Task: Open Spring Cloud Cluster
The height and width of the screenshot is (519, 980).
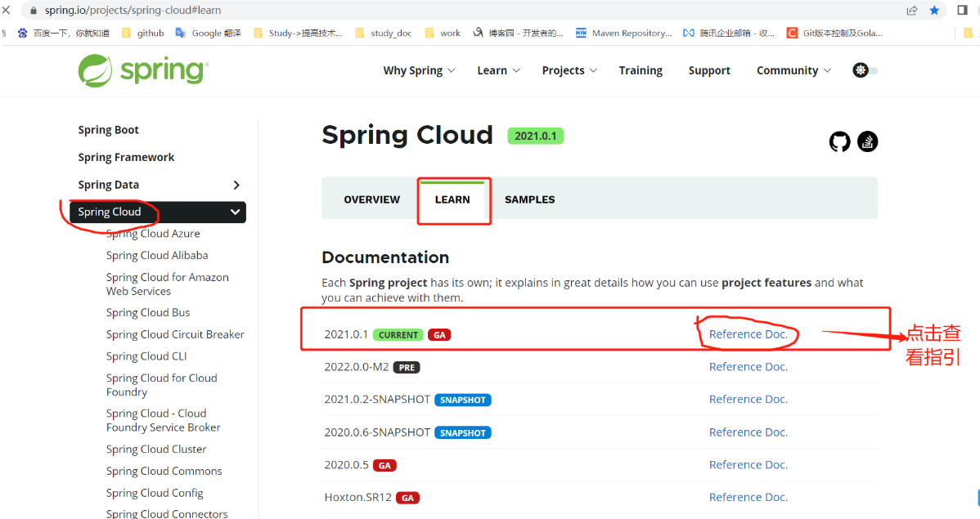Action: (156, 449)
